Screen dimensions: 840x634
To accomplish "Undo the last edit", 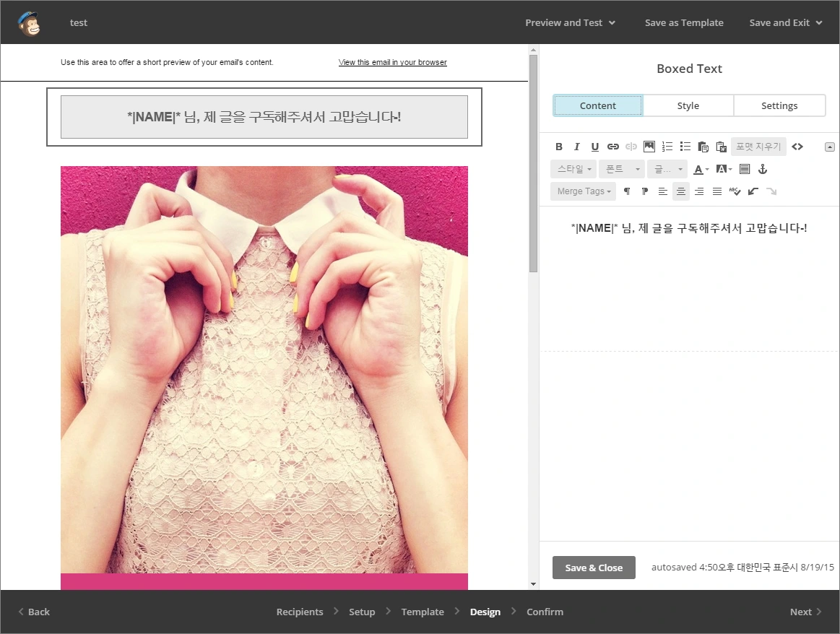I will point(753,191).
